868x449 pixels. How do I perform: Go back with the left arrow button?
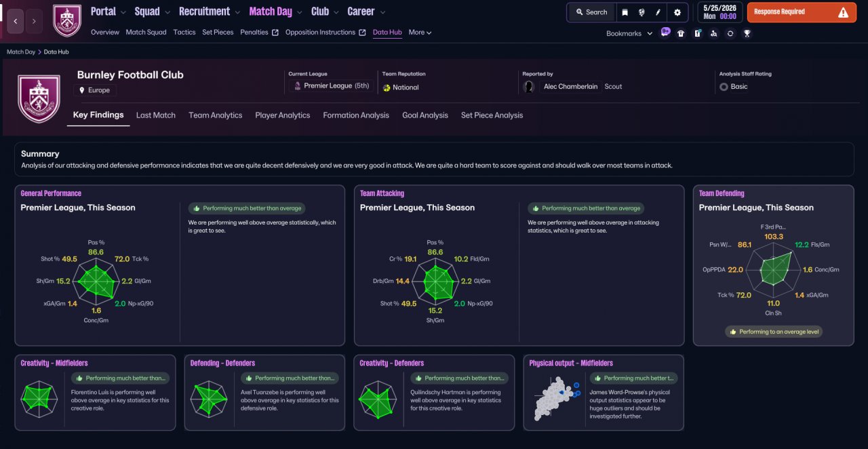(x=16, y=21)
